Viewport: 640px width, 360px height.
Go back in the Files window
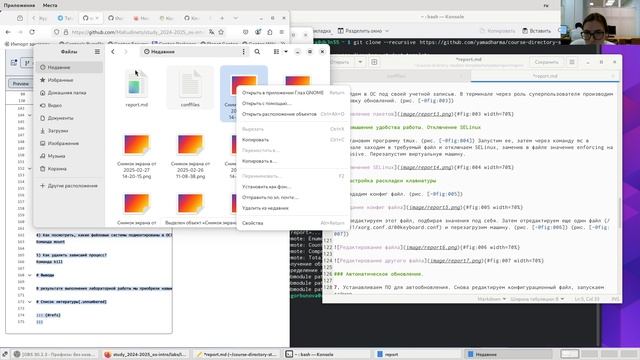(x=113, y=52)
